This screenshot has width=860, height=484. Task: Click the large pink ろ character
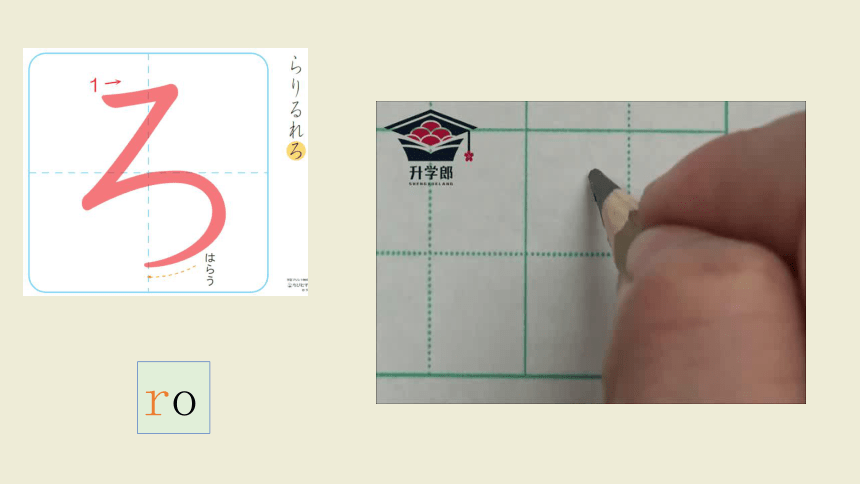tap(154, 175)
